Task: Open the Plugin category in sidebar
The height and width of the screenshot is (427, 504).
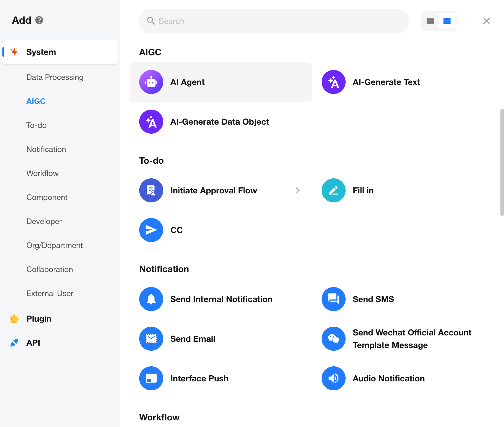Action: click(x=39, y=319)
